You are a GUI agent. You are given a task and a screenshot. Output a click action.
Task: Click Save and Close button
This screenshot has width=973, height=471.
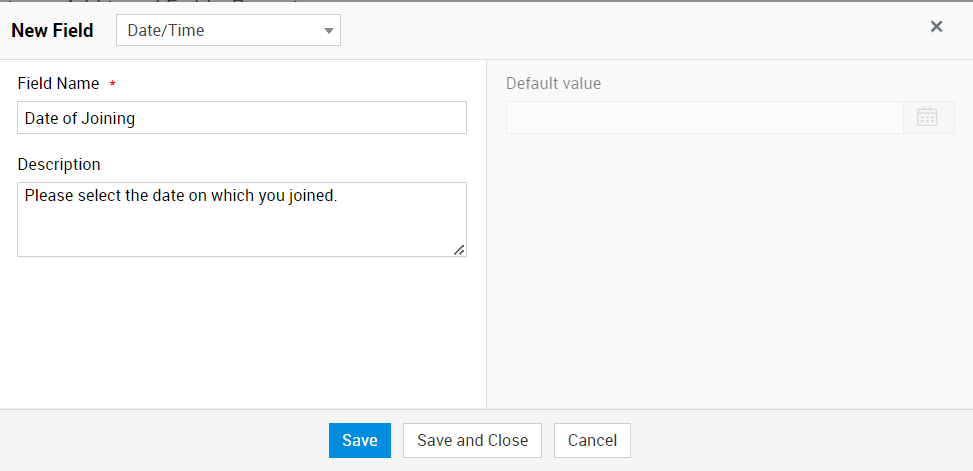(x=472, y=441)
